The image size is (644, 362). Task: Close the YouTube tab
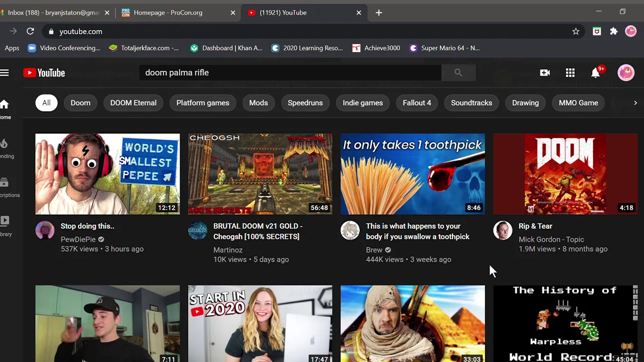tap(358, 13)
